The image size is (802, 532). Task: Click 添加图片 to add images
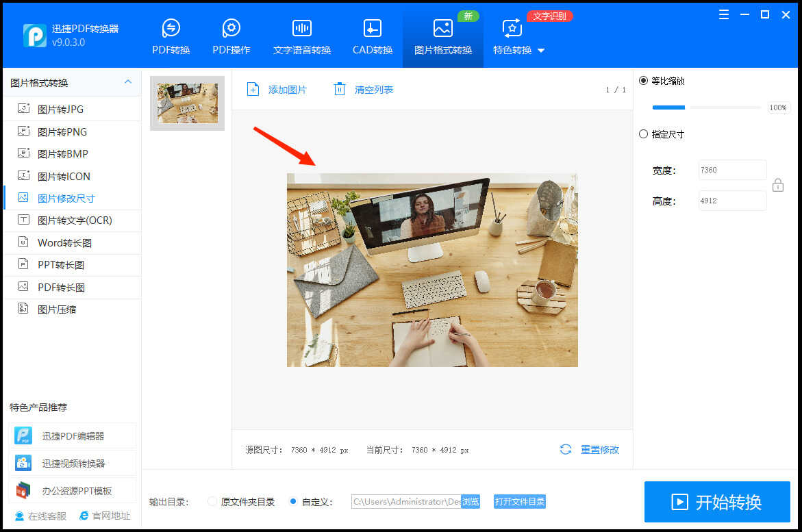click(277, 90)
